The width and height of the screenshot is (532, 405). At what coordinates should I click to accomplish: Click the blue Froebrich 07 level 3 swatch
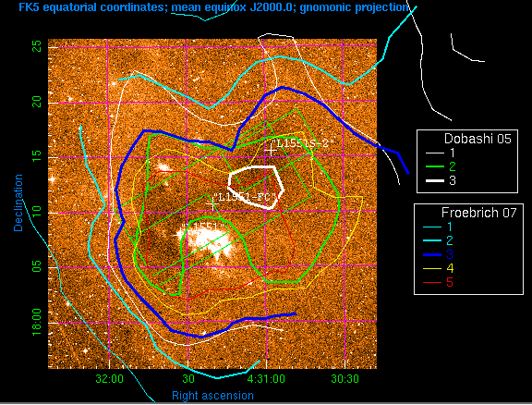(432, 254)
